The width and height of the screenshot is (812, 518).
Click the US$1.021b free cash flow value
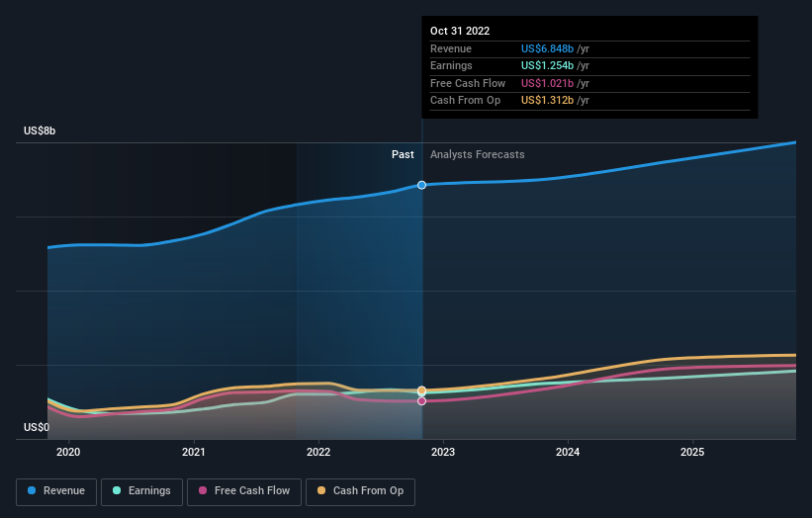(x=547, y=83)
